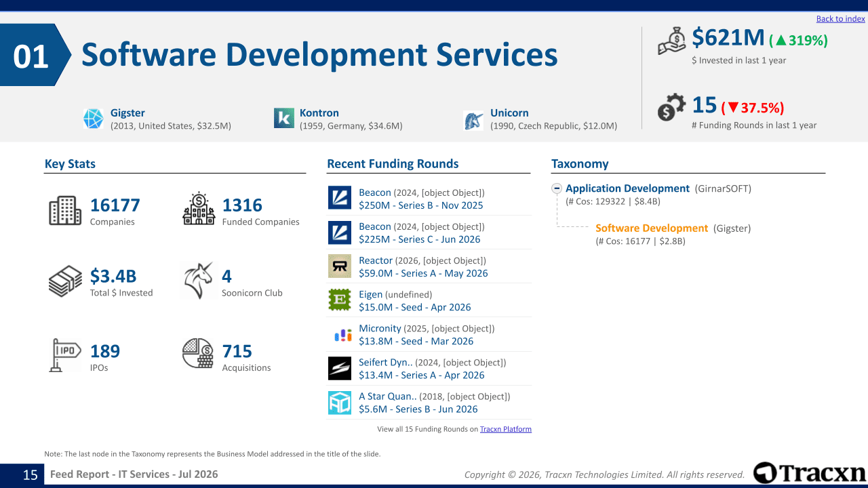Viewport: 868px width, 488px height.
Task: Click the black Seifert Dyn.. logo
Action: (340, 368)
